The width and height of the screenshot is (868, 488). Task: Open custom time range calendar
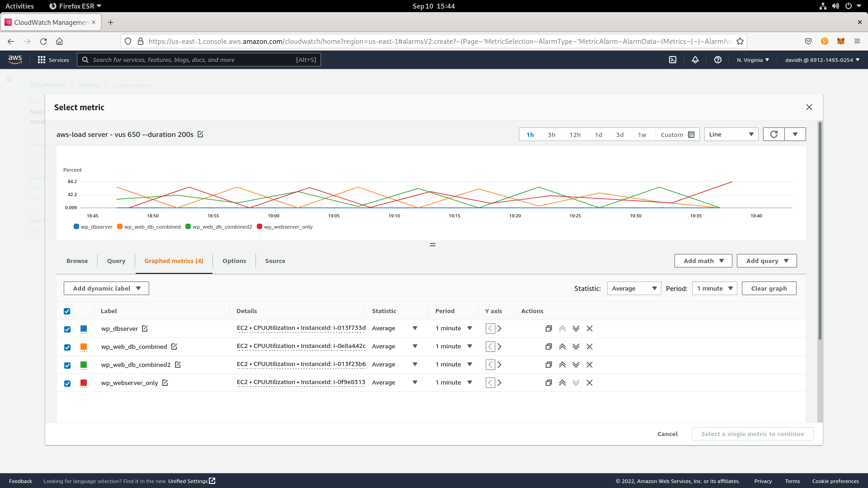coord(691,135)
